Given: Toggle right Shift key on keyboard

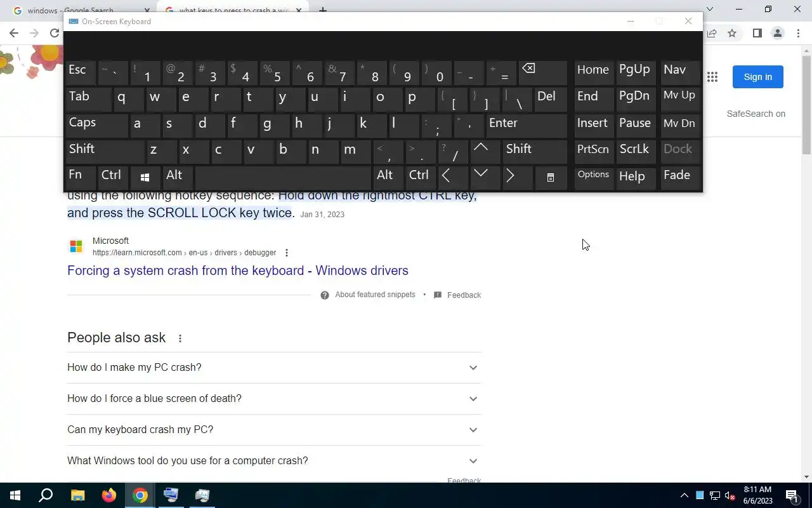Looking at the screenshot, I should [x=535, y=151].
